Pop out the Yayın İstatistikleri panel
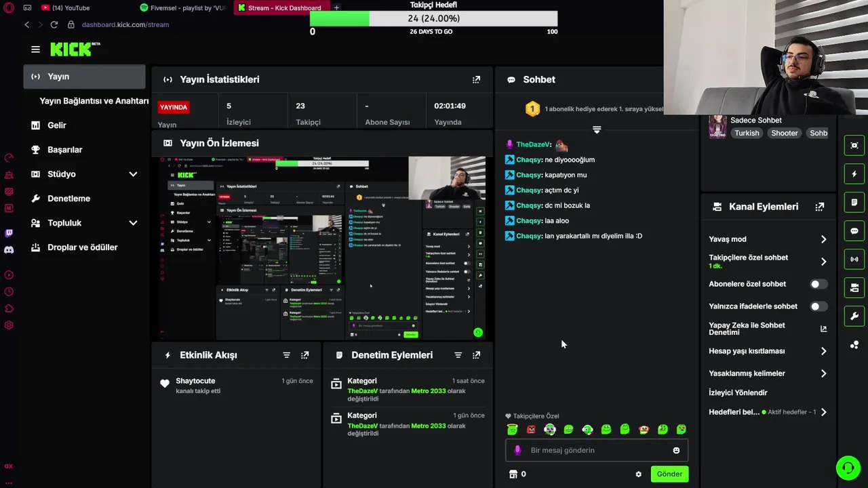 point(476,79)
